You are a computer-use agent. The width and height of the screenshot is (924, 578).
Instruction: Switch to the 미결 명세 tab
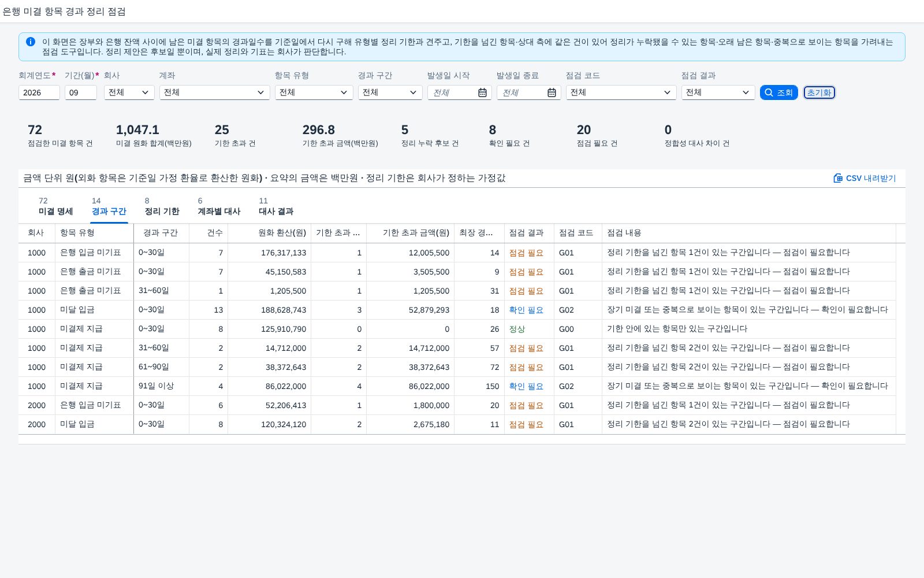[55, 206]
